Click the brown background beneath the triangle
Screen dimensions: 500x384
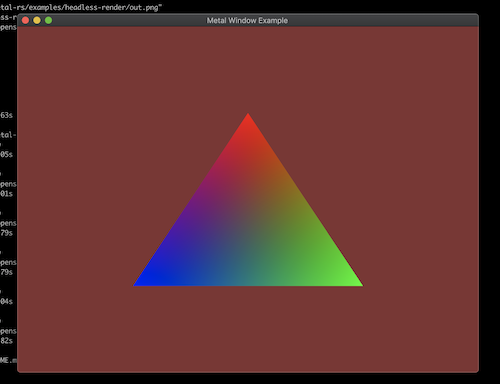pos(248,328)
